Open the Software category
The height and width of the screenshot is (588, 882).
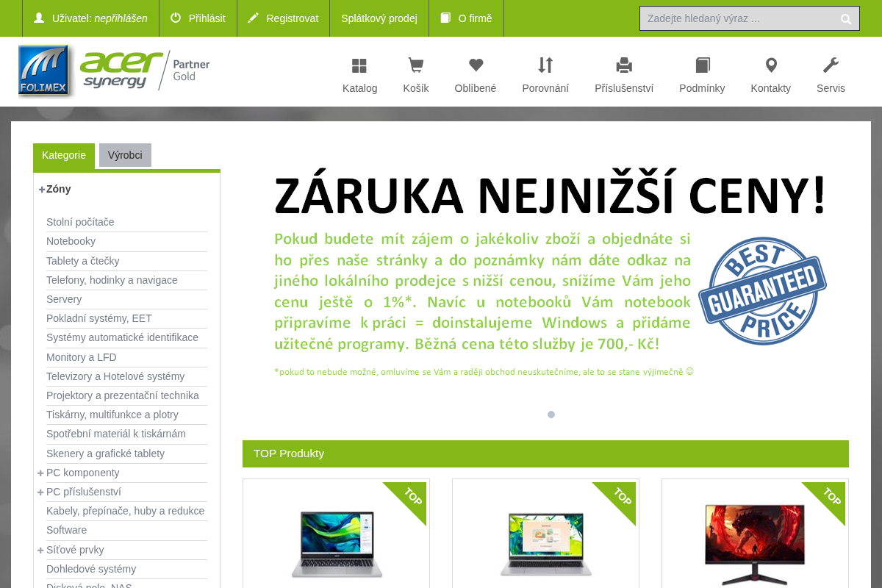point(66,530)
